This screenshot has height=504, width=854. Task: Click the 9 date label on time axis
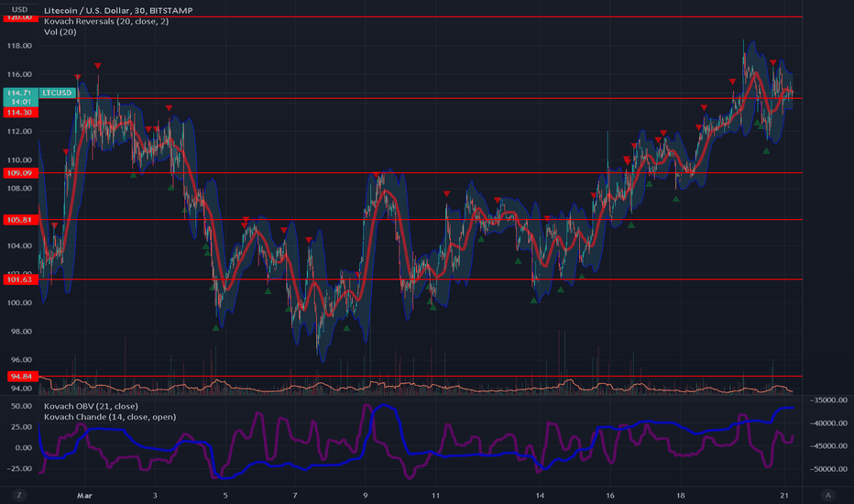click(365, 495)
